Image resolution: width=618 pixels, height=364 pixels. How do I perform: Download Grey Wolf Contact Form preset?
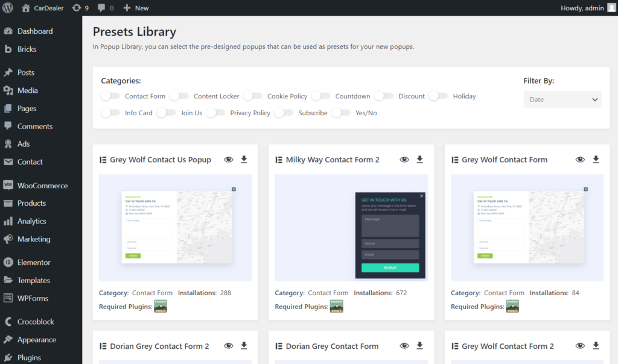click(x=596, y=159)
